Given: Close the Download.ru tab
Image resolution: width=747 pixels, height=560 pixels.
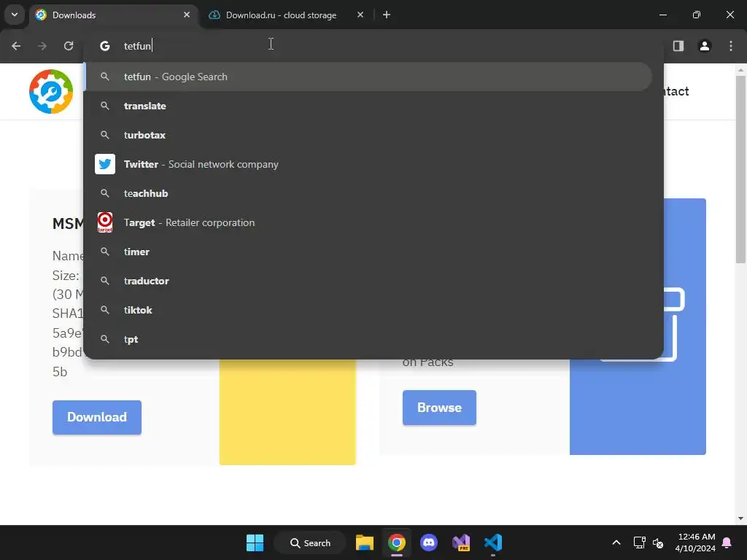Looking at the screenshot, I should coord(360,15).
